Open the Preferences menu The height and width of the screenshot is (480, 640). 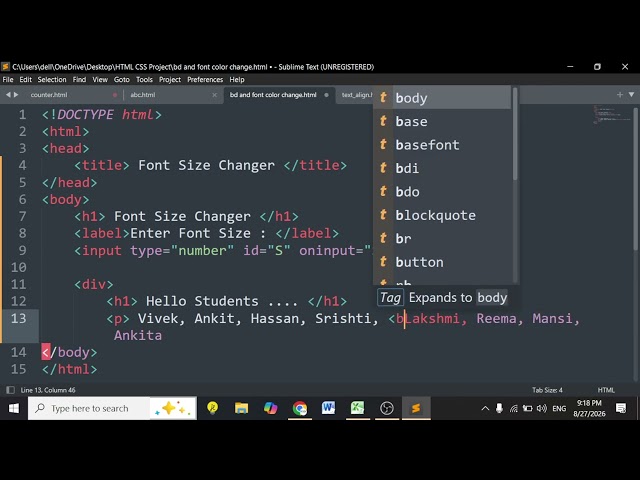click(205, 80)
